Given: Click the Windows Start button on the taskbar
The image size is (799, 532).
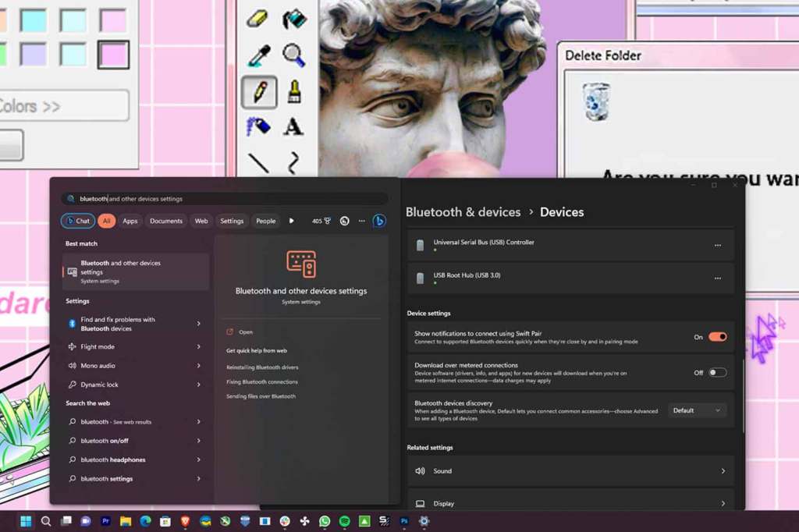Looking at the screenshot, I should click(26, 521).
